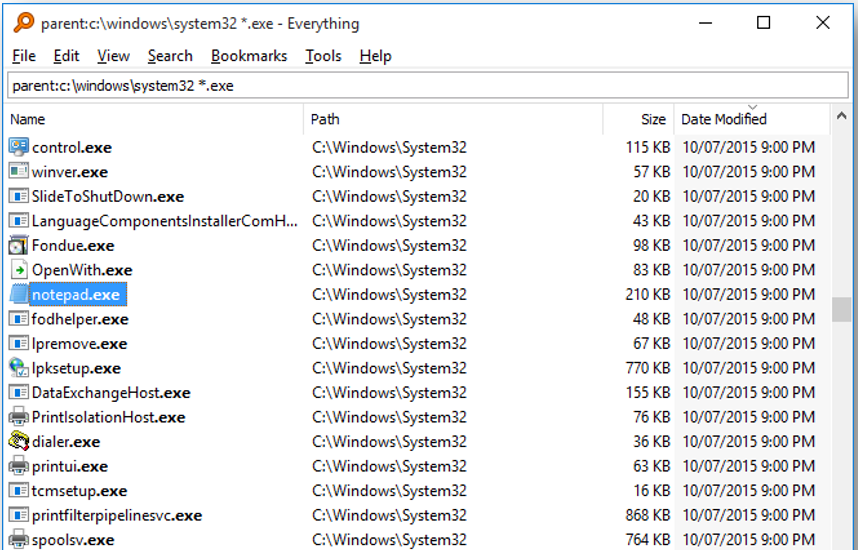858x550 pixels.
Task: Click the LanguageComponentsInstallerComH... file icon
Action: click(19, 221)
